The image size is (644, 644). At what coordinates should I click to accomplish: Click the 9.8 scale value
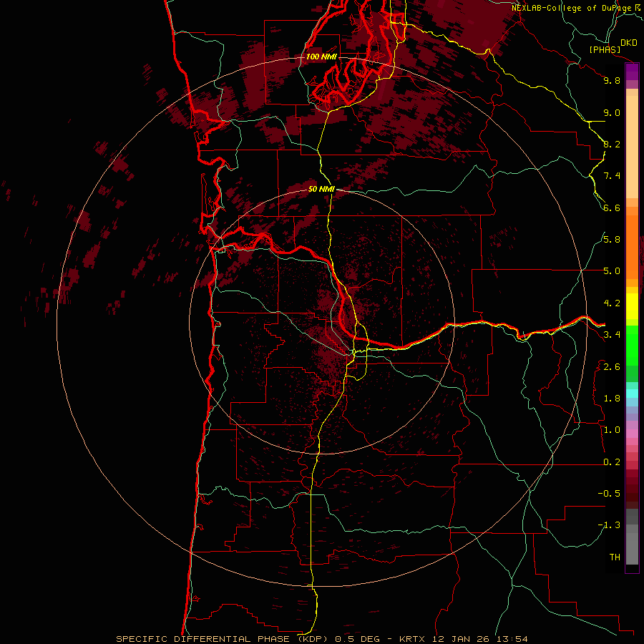[612, 81]
